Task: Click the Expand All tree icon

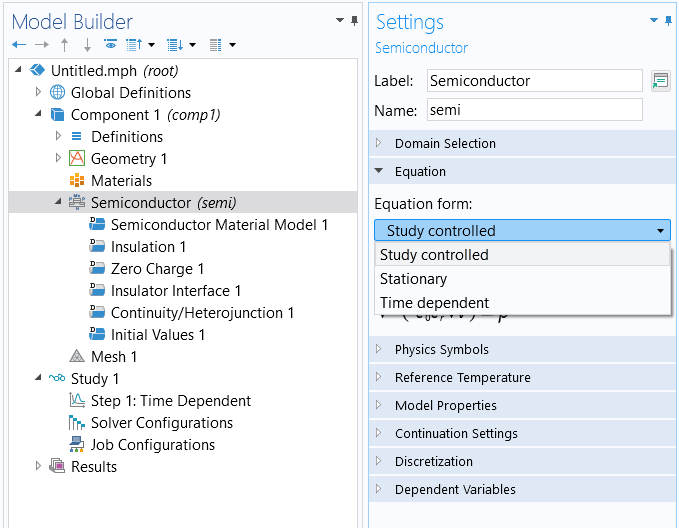Action: coord(175,45)
